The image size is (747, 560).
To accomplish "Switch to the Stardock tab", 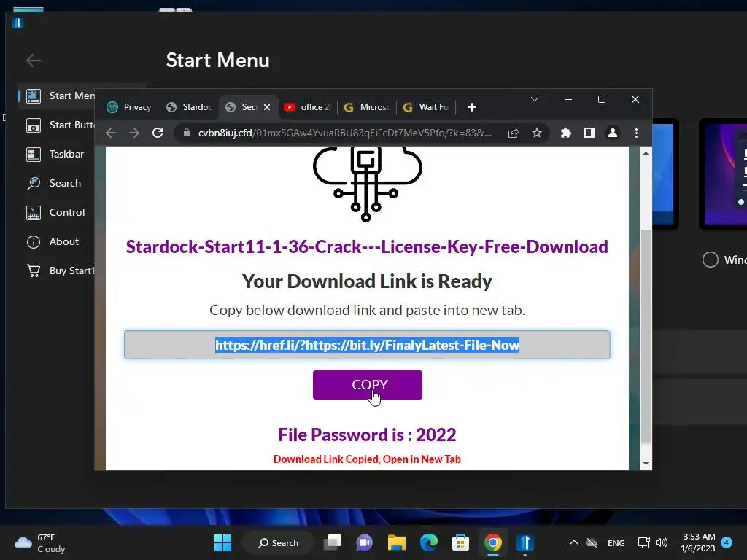I will (x=190, y=107).
